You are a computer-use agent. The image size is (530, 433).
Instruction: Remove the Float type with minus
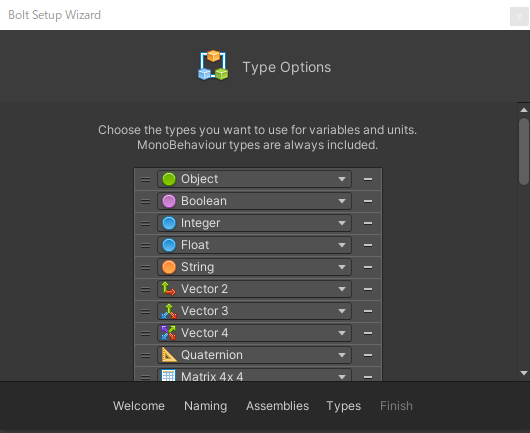pos(368,245)
